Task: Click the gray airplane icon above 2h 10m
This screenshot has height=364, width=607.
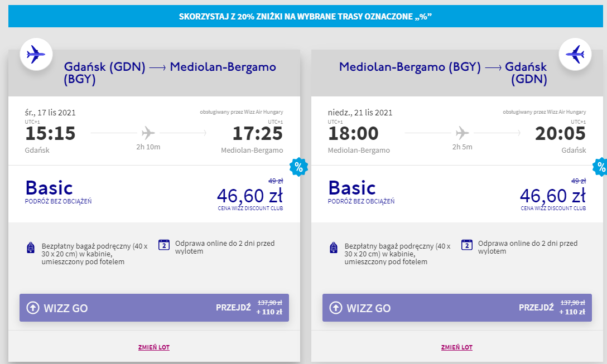Action: [148, 133]
